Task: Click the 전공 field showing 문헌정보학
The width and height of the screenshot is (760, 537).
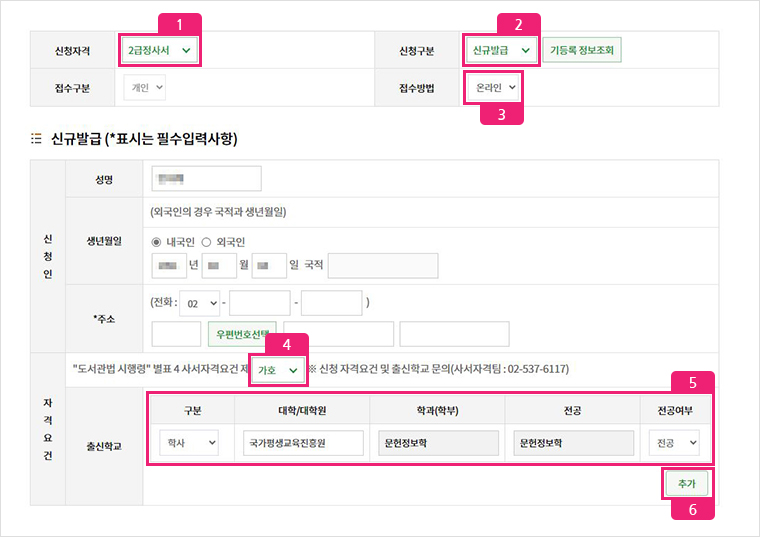Action: coord(574,443)
